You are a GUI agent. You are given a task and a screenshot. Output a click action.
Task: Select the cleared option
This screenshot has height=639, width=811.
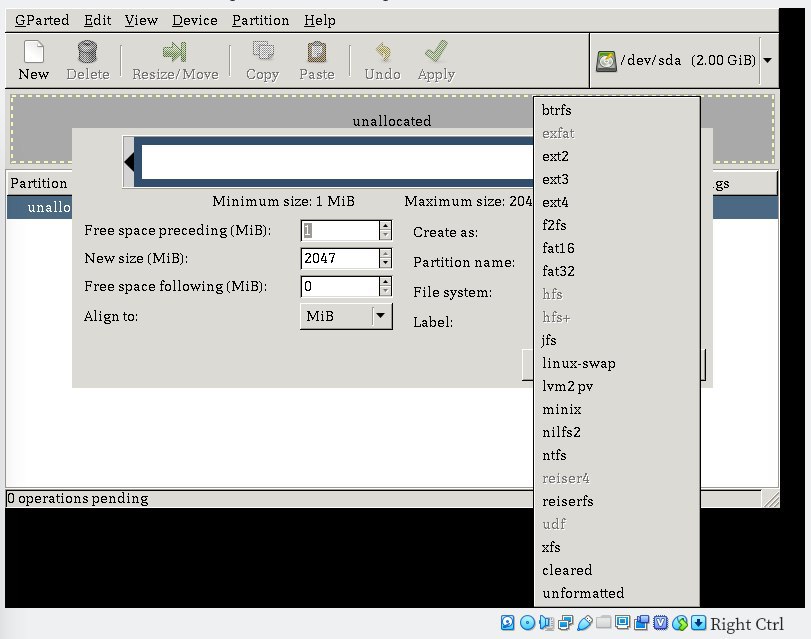[x=617, y=570]
